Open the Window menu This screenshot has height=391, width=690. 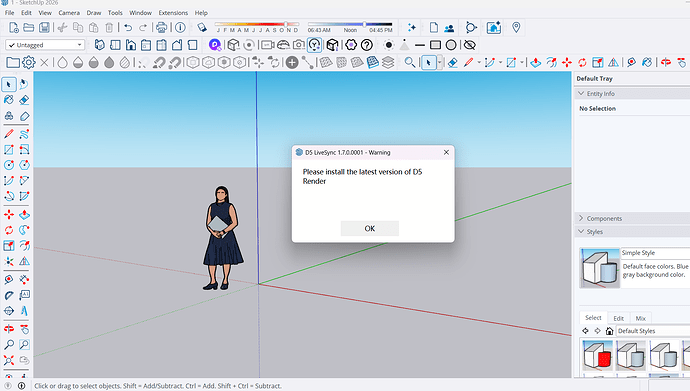[140, 13]
